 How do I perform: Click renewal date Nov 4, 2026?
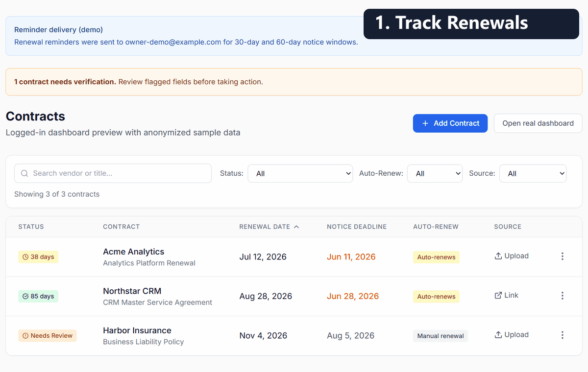263,336
